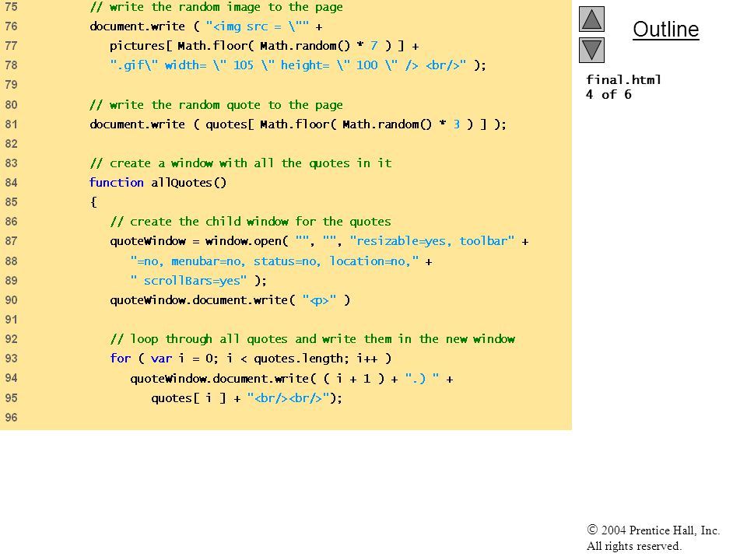
Task: Click quoteWindow.document.write( "<p>" ) on line 90
Action: (230, 300)
